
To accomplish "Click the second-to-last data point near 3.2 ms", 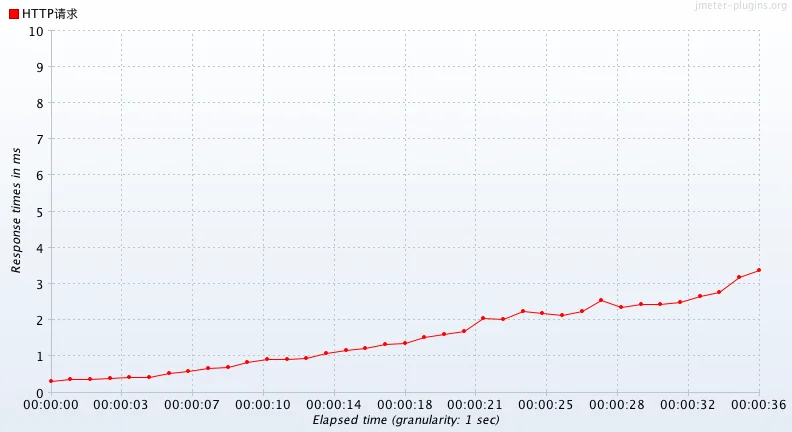I will tap(739, 277).
